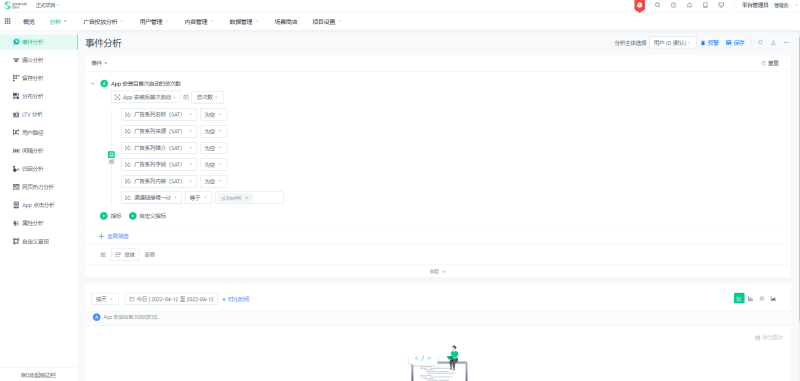Collapse the query panel with 收起
Screen dimensions: 800x381
[x=438, y=271]
